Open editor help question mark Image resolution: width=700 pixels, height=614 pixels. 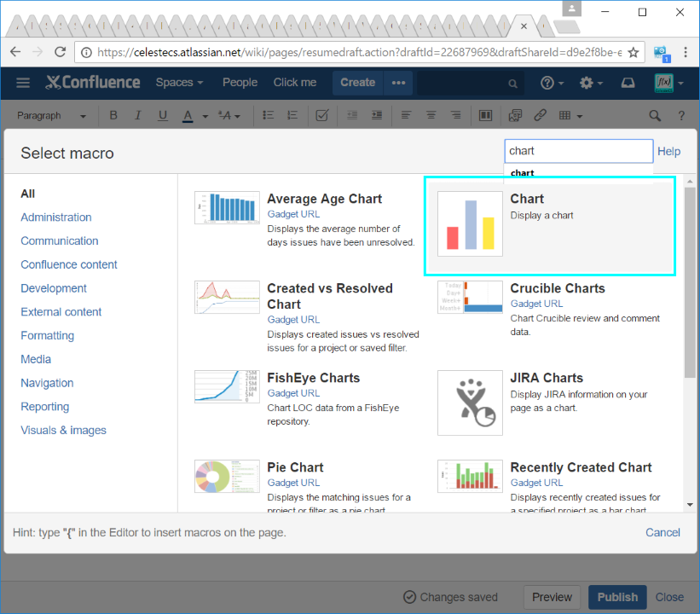tap(681, 116)
